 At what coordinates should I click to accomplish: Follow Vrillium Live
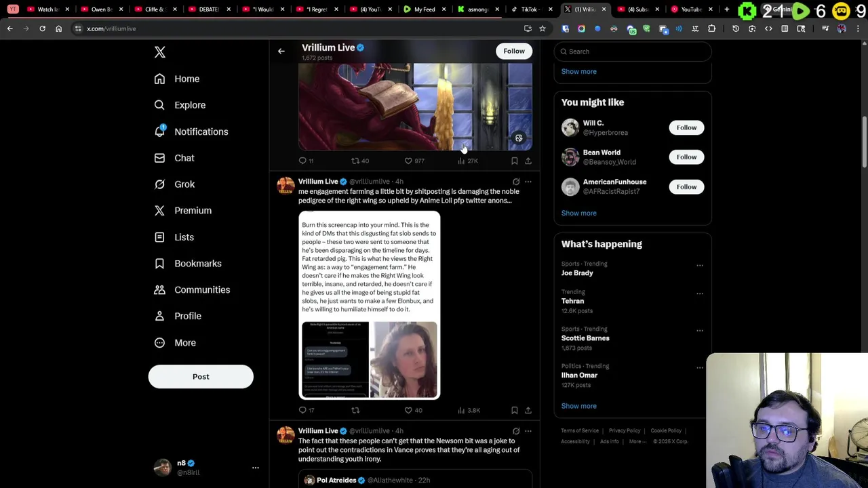tap(514, 52)
